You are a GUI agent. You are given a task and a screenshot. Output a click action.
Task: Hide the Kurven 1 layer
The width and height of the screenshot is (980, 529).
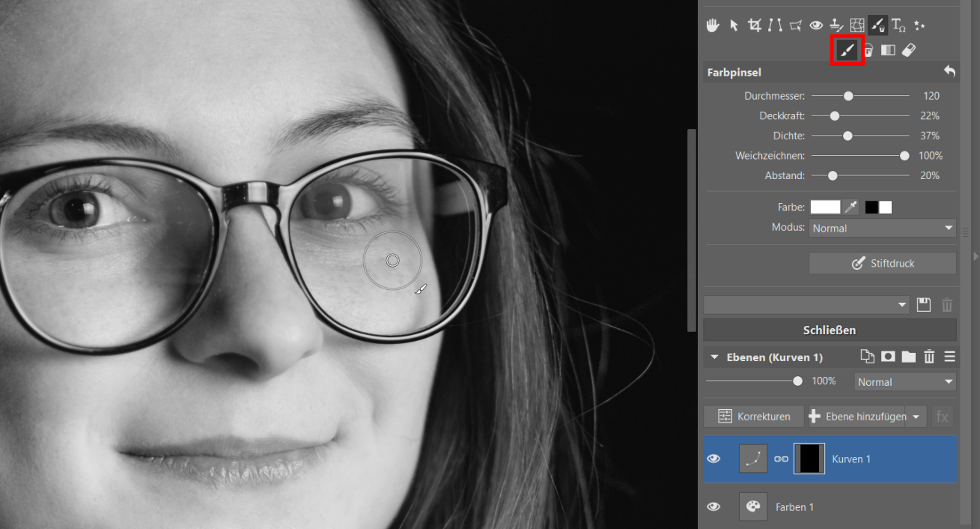pos(713,459)
